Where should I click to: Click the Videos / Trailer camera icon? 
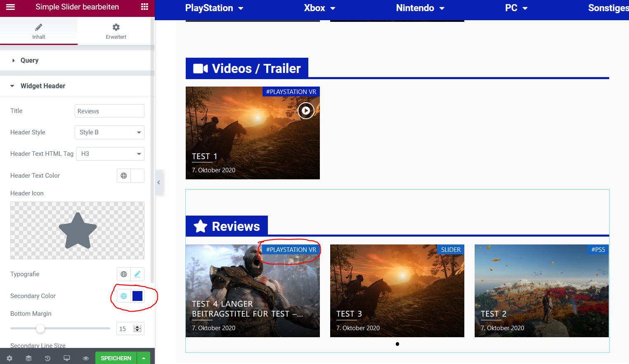coord(201,68)
